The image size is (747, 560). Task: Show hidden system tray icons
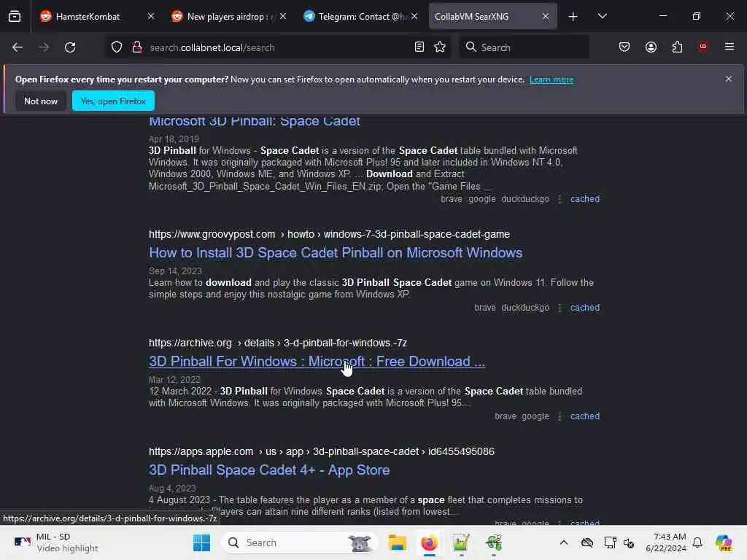(564, 542)
